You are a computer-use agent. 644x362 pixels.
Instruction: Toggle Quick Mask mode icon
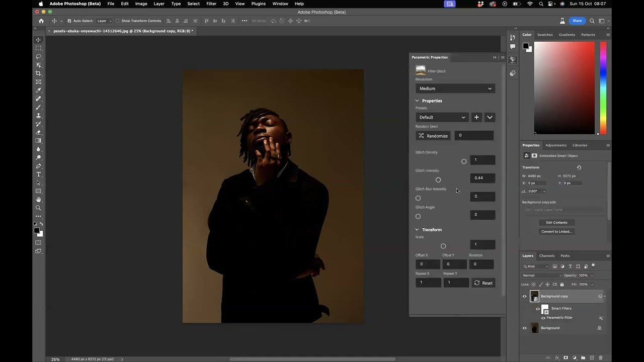coord(38,242)
